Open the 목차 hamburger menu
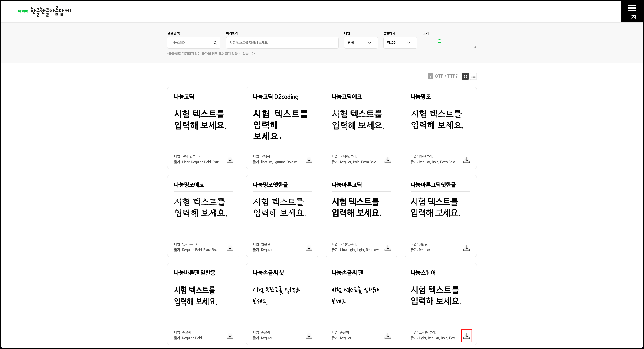 pos(632,11)
